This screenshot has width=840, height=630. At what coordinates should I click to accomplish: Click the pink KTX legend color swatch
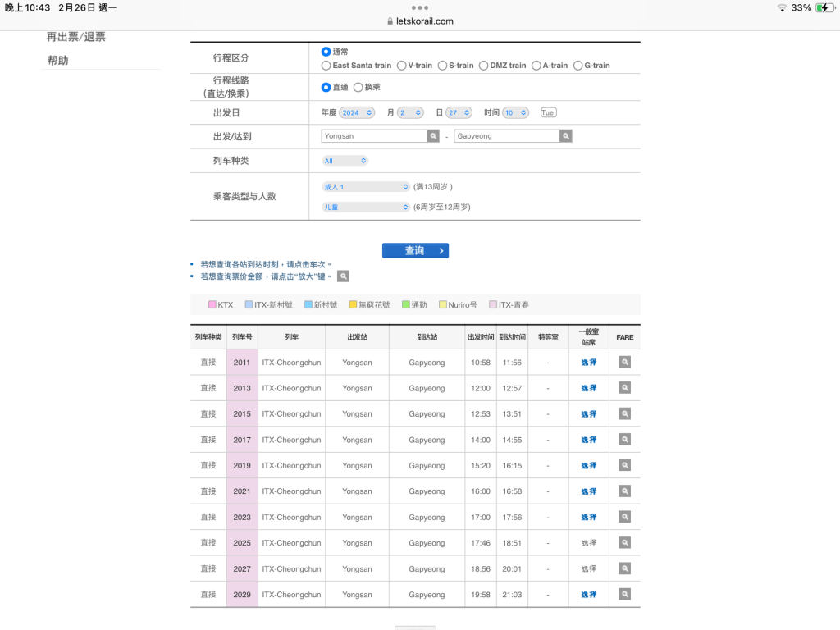pyautogui.click(x=212, y=305)
